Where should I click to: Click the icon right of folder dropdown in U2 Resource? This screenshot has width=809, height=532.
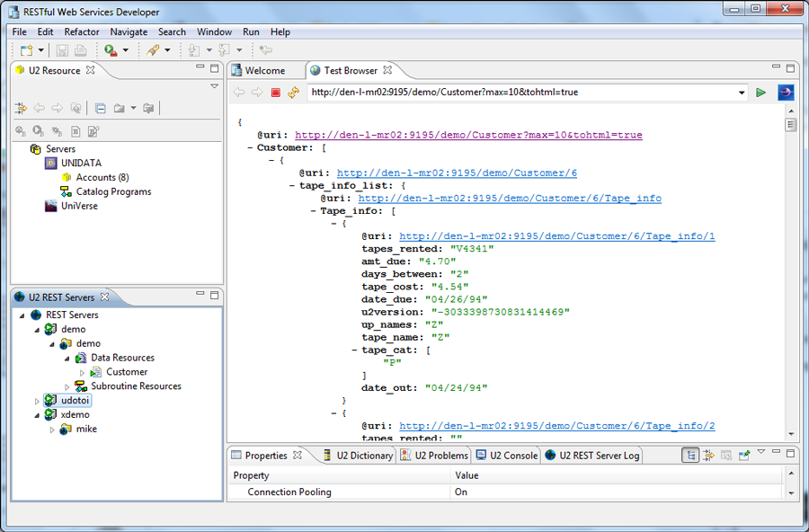pos(148,108)
